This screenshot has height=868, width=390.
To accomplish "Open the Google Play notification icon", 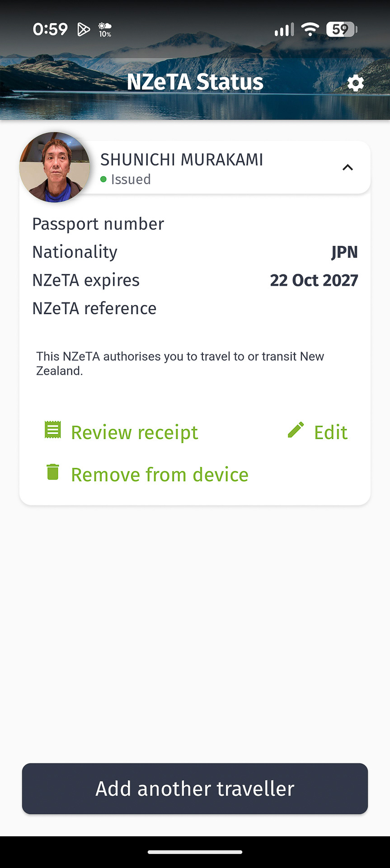I will (83, 28).
